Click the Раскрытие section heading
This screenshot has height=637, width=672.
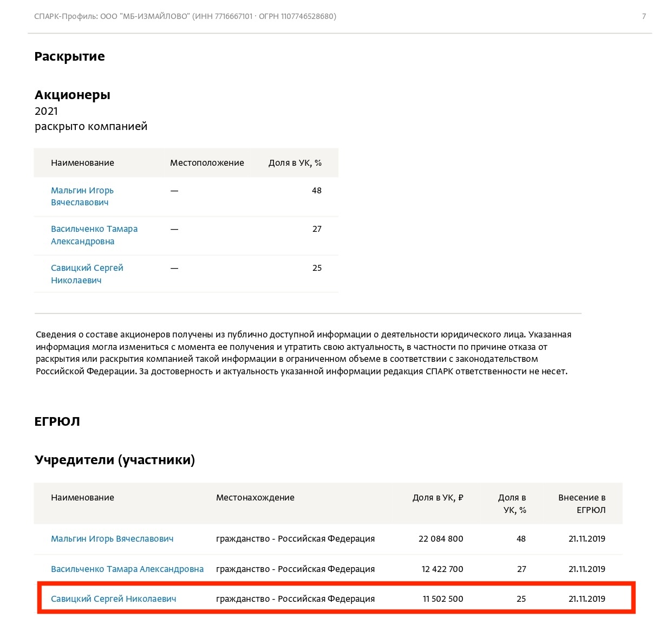tap(69, 56)
